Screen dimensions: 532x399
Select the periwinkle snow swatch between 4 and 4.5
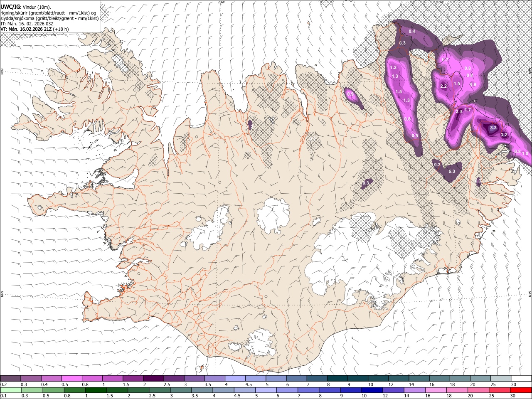click(235, 379)
